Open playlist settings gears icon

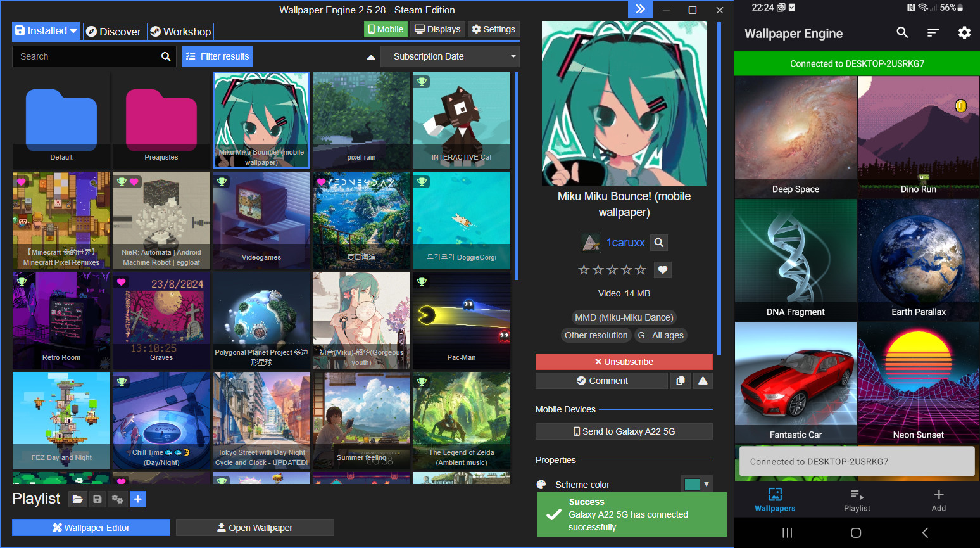coord(118,499)
